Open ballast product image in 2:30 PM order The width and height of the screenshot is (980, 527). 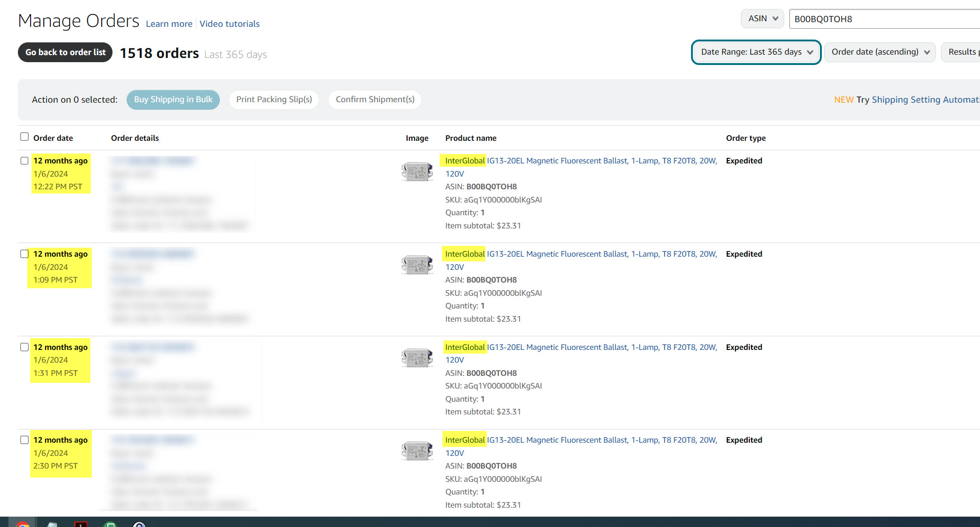417,451
